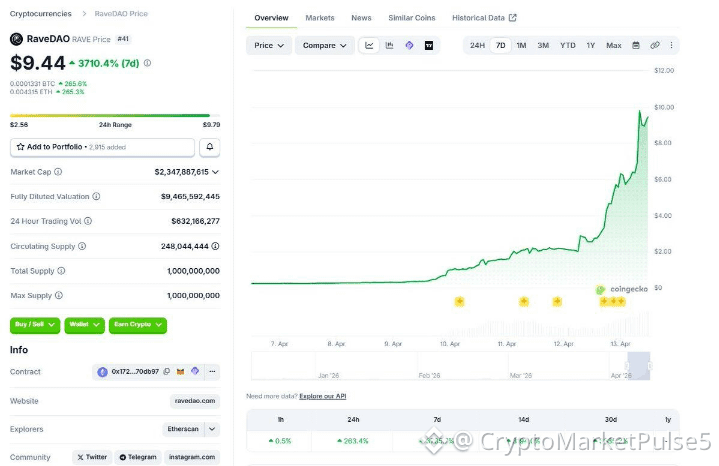Open the Markets tab
The width and height of the screenshot is (719, 466).
320,18
